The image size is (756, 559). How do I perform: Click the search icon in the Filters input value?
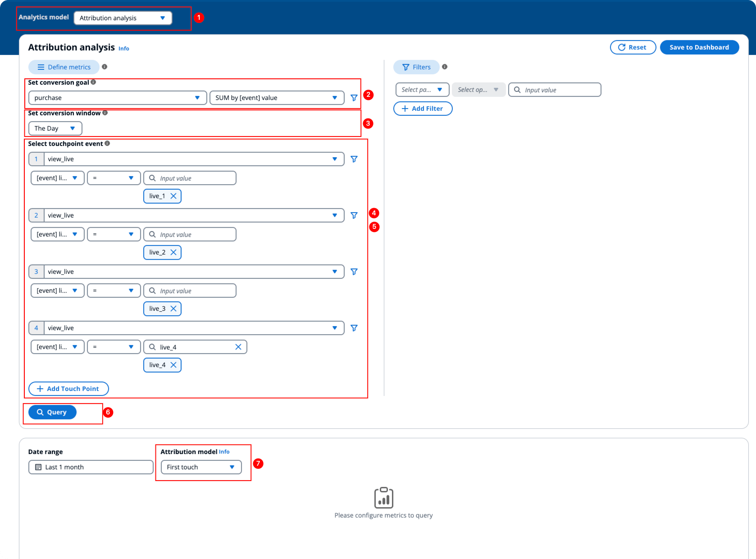517,90
